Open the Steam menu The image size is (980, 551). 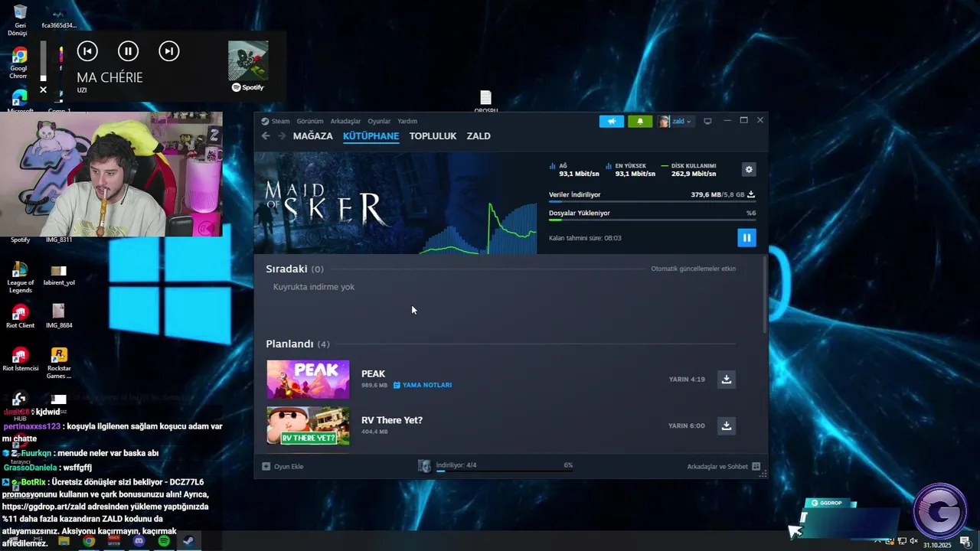pos(276,121)
